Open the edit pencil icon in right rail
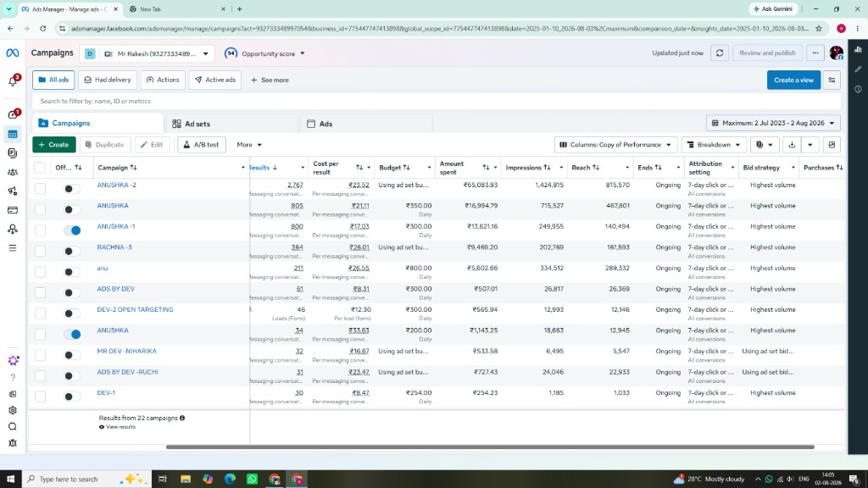 click(858, 69)
